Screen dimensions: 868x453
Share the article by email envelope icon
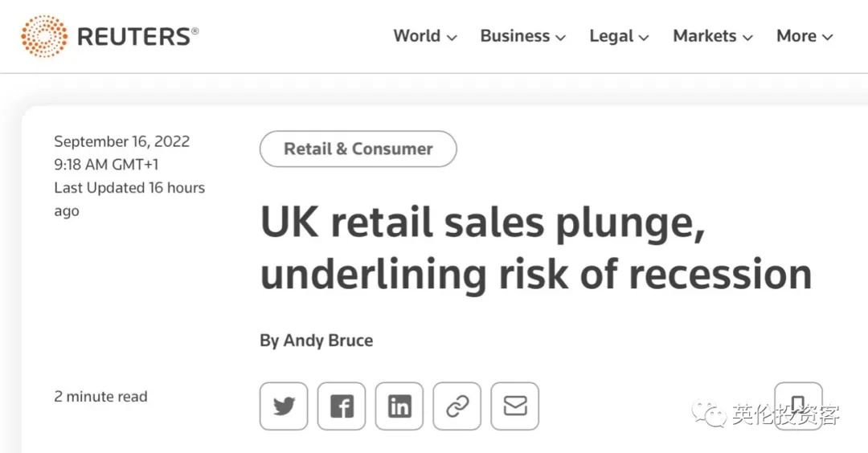pyautogui.click(x=515, y=406)
